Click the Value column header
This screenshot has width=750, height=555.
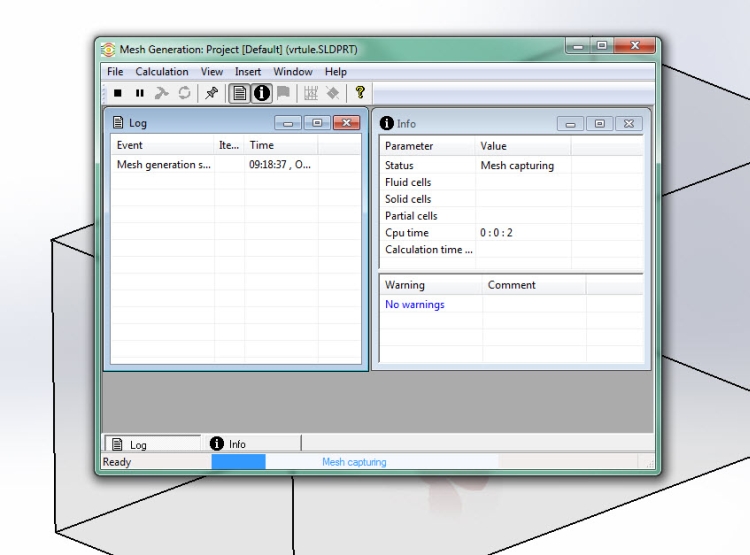(x=523, y=146)
